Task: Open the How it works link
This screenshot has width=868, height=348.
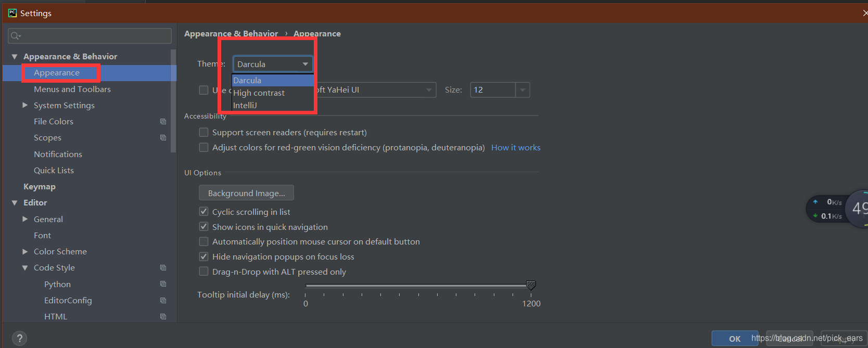Action: [x=516, y=147]
